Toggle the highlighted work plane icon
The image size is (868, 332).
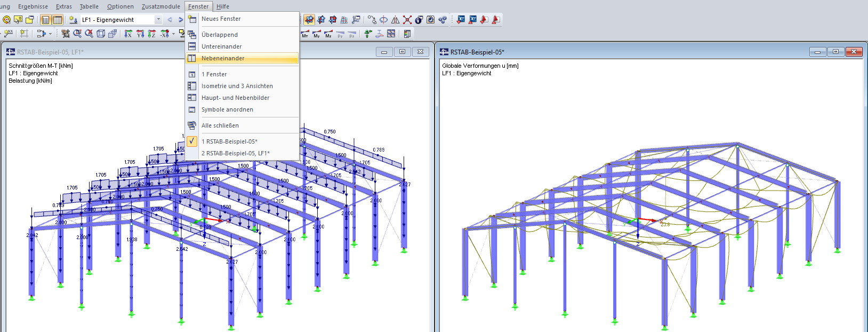click(309, 20)
